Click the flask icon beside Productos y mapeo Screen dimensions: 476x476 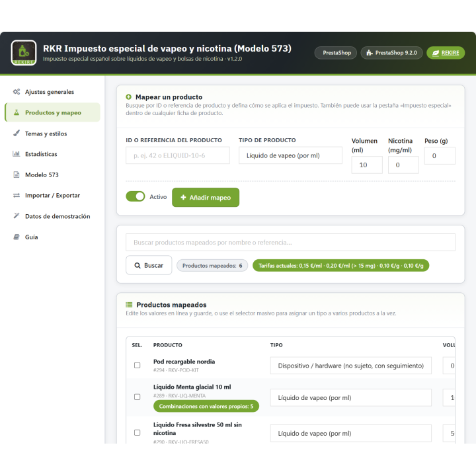click(x=17, y=112)
